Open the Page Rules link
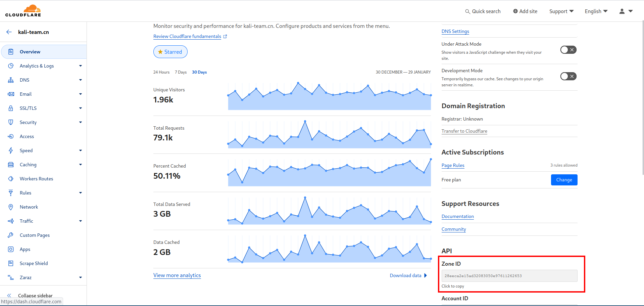Viewport: 644px width, 306px height. pos(453,165)
